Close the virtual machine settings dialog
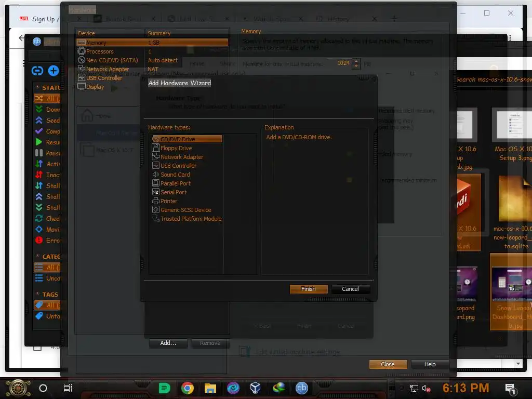 [388, 364]
